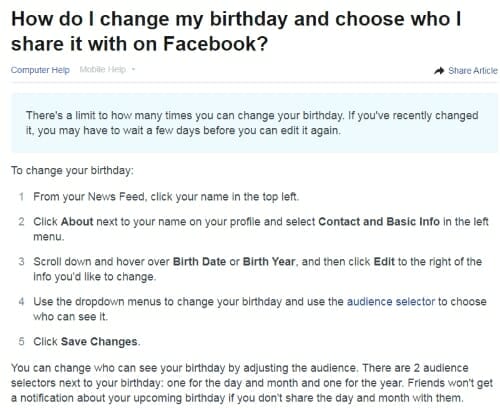Follow the audience selector hyperlink
The image size is (500, 408).
[391, 301]
